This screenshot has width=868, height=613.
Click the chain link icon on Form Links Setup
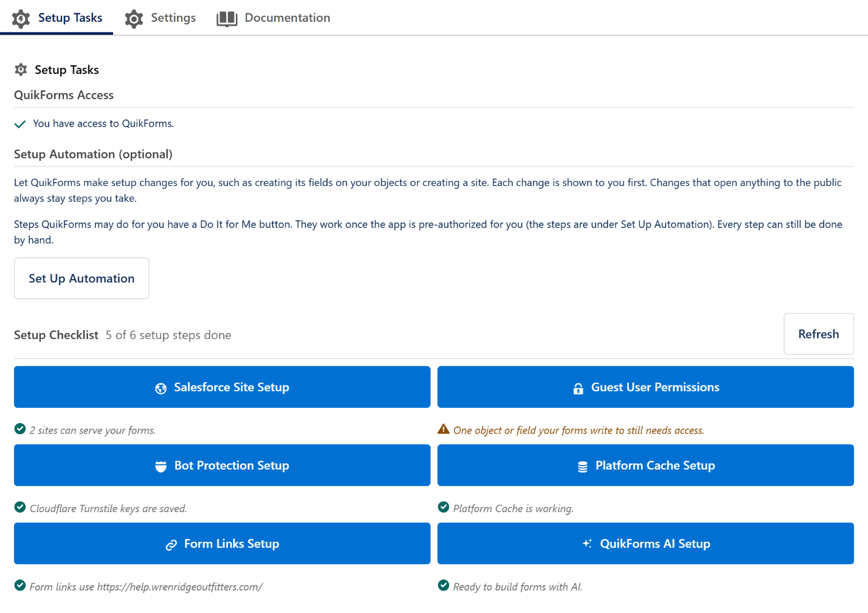point(171,545)
